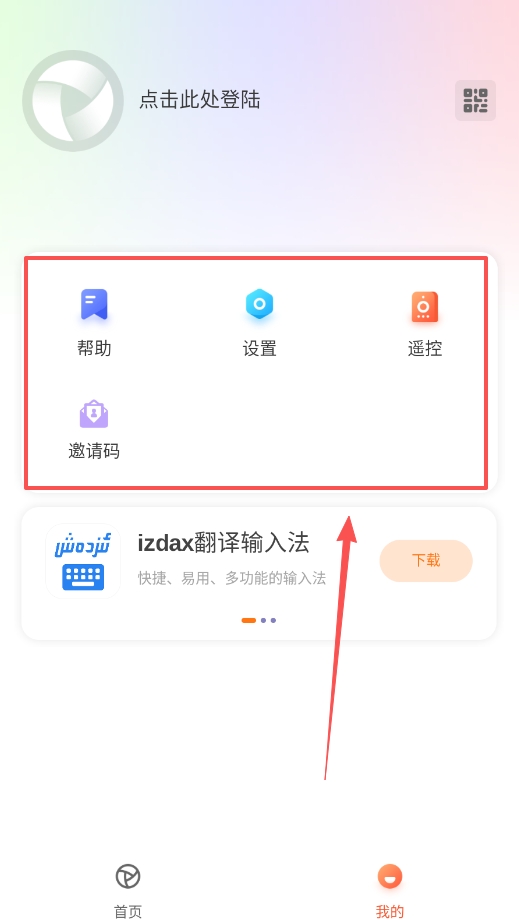Screen dimensions: 519x920
Task: Click 点击此处登陆 to log in
Action: click(x=199, y=100)
